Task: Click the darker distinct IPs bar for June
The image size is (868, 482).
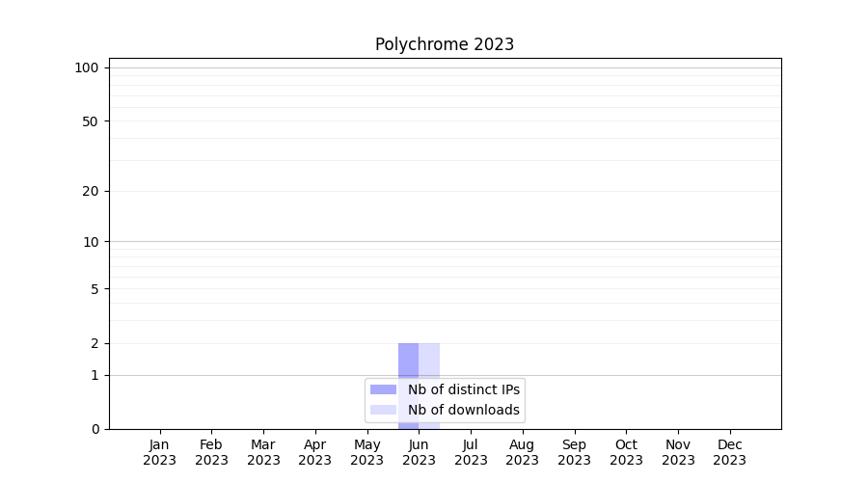Action: pyautogui.click(x=408, y=361)
